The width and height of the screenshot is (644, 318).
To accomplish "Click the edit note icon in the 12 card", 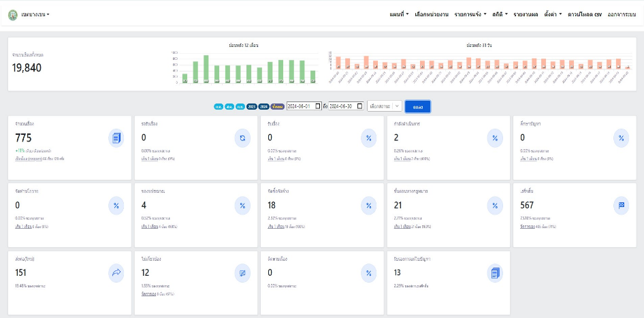I will [x=242, y=273].
